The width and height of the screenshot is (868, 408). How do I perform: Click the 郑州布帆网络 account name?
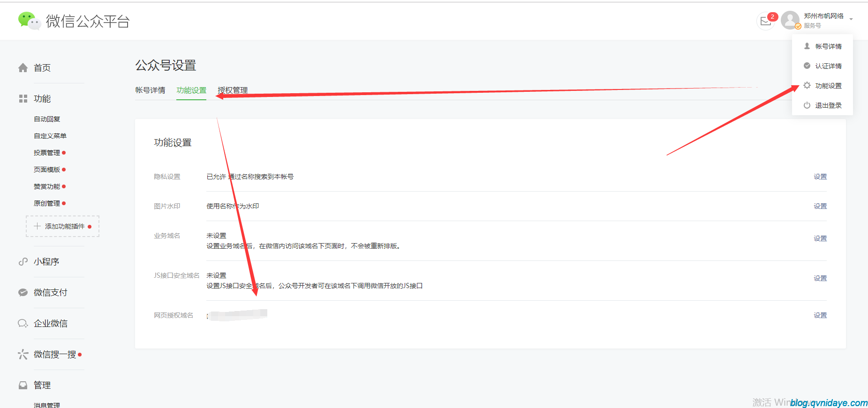click(x=823, y=16)
